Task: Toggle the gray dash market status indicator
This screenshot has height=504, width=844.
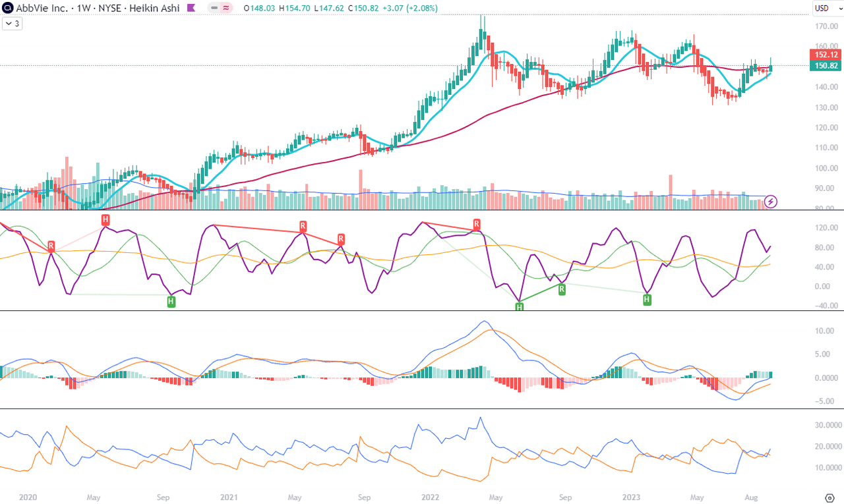Action: (214, 8)
